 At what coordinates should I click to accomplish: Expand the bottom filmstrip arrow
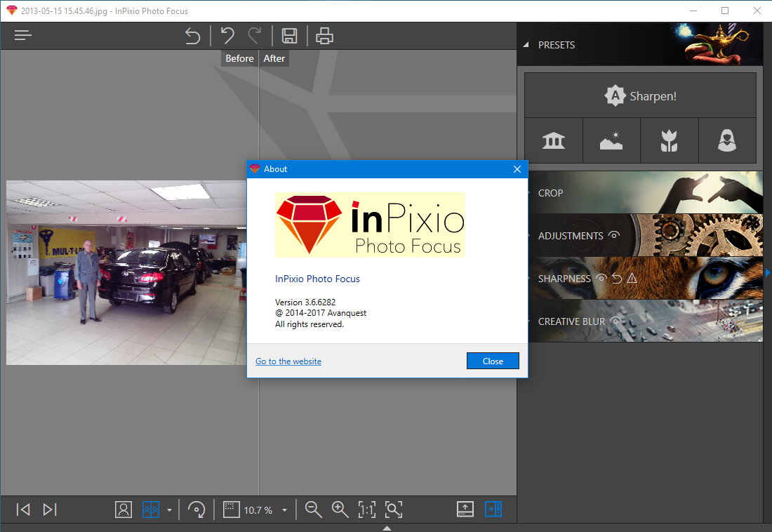pyautogui.click(x=387, y=528)
